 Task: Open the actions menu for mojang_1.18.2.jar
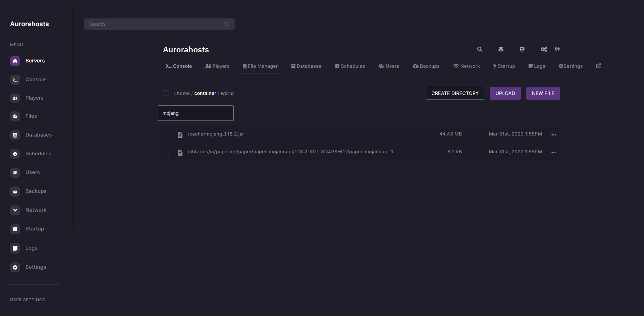coord(553,135)
